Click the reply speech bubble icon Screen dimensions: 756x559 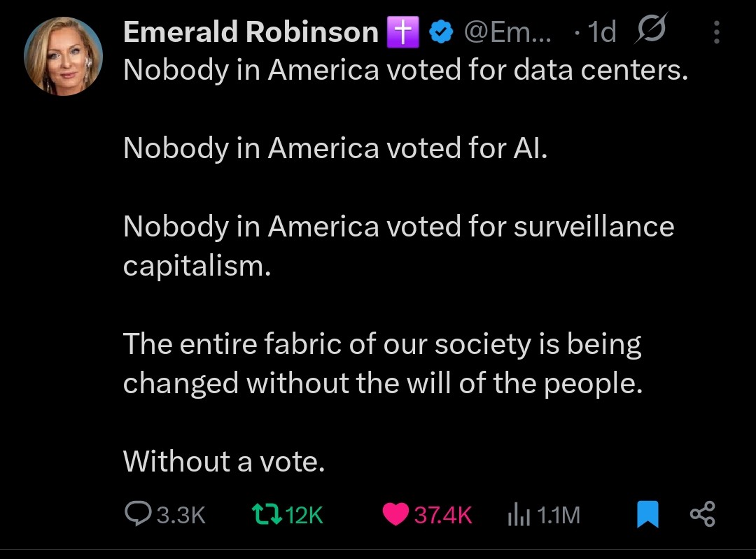tap(138, 514)
